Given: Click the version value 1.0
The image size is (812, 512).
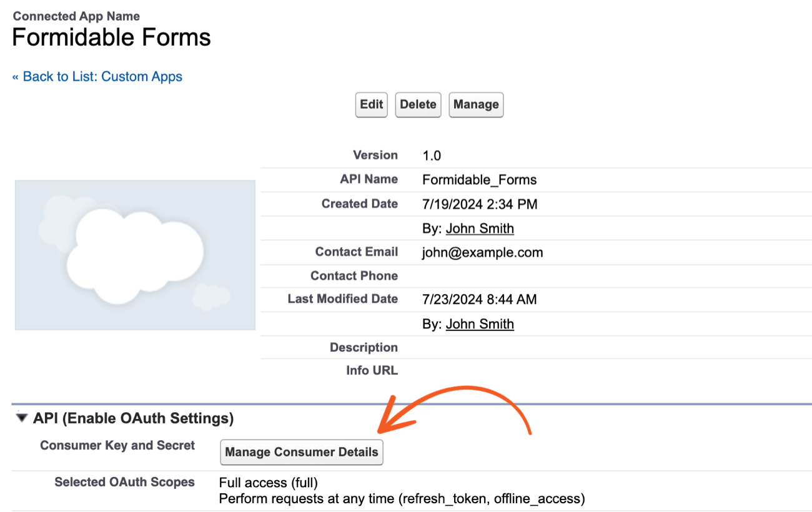Looking at the screenshot, I should [432, 155].
